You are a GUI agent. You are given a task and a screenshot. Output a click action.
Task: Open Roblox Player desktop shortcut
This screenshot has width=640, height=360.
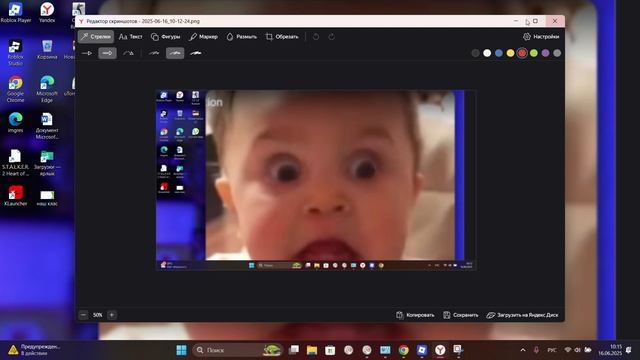click(x=16, y=12)
